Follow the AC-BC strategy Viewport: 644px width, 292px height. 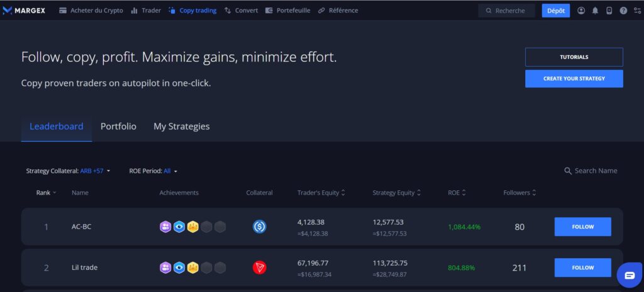click(582, 227)
